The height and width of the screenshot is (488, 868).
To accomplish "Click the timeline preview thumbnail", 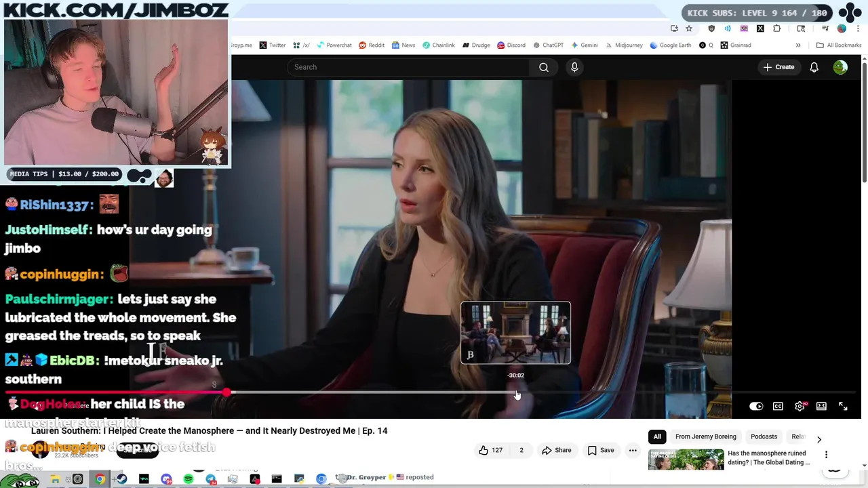I will click(x=515, y=333).
